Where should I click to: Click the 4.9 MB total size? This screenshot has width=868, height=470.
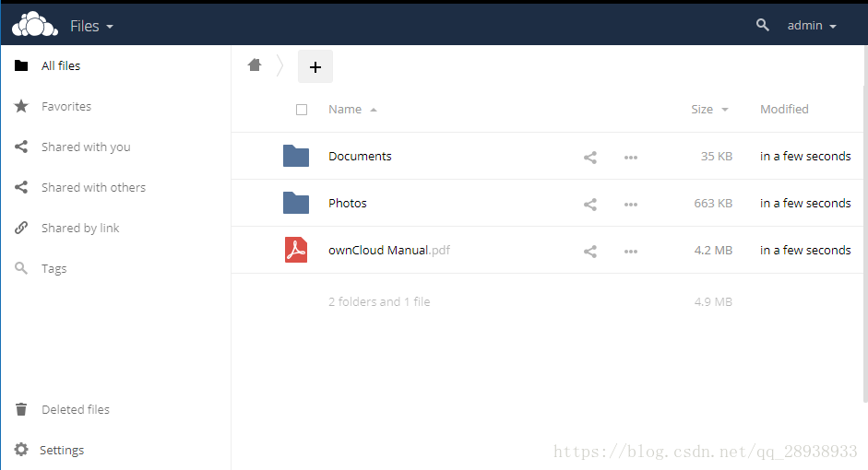coord(713,302)
